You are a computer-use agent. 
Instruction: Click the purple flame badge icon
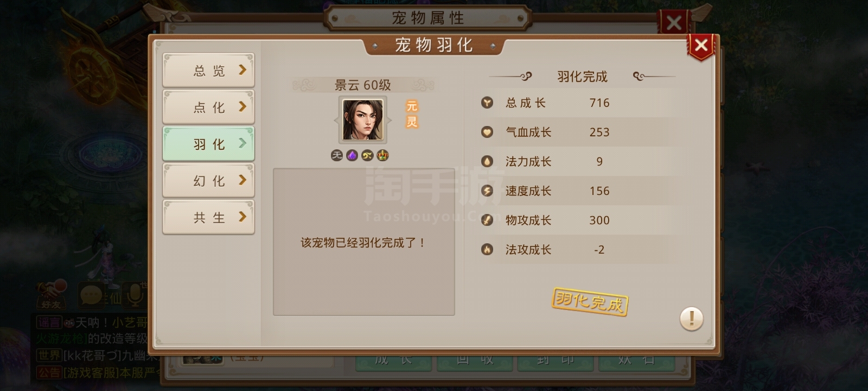pyautogui.click(x=352, y=155)
